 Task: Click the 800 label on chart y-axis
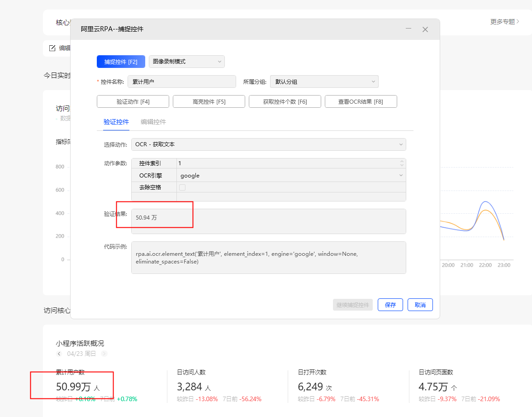tap(60, 167)
